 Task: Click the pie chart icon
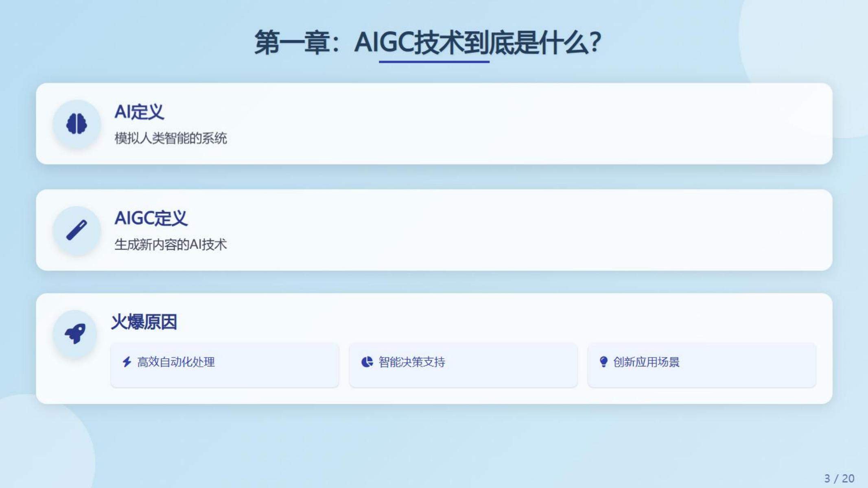click(x=367, y=362)
